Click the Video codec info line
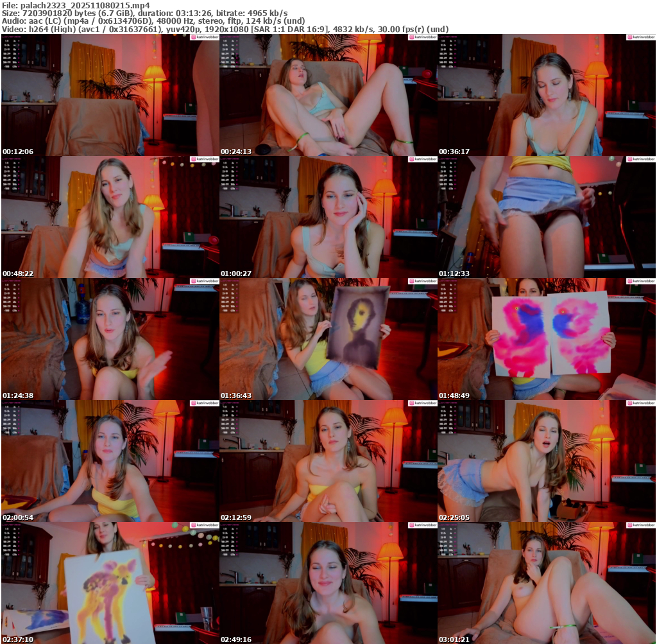Viewport: 657px width, 644px height. pos(225,29)
